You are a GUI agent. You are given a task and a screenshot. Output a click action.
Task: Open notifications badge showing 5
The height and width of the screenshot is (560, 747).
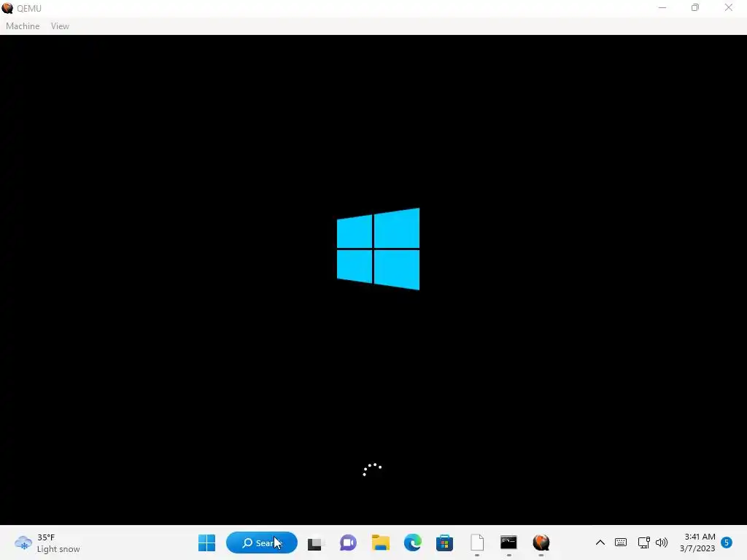coord(727,542)
